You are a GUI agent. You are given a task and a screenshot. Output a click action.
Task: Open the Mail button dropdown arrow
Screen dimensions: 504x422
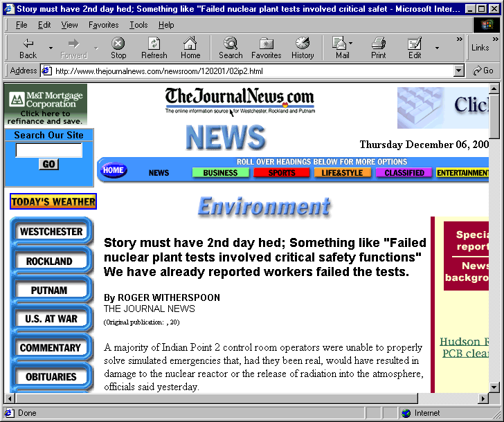click(x=351, y=43)
